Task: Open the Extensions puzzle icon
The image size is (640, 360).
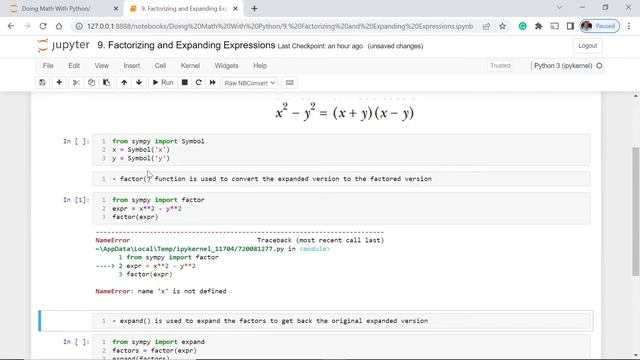Action: (x=538, y=26)
